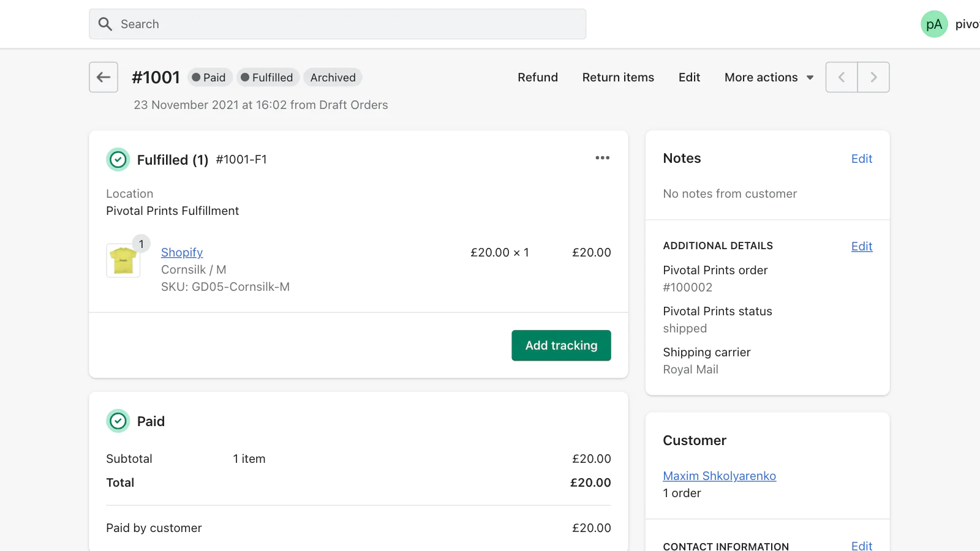The width and height of the screenshot is (980, 551).
Task: Click the pA account avatar
Action: pyautogui.click(x=934, y=24)
